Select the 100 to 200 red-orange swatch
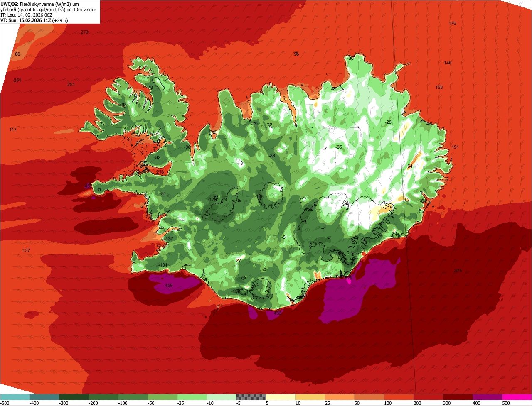This screenshot has height=406, width=532. click(399, 397)
